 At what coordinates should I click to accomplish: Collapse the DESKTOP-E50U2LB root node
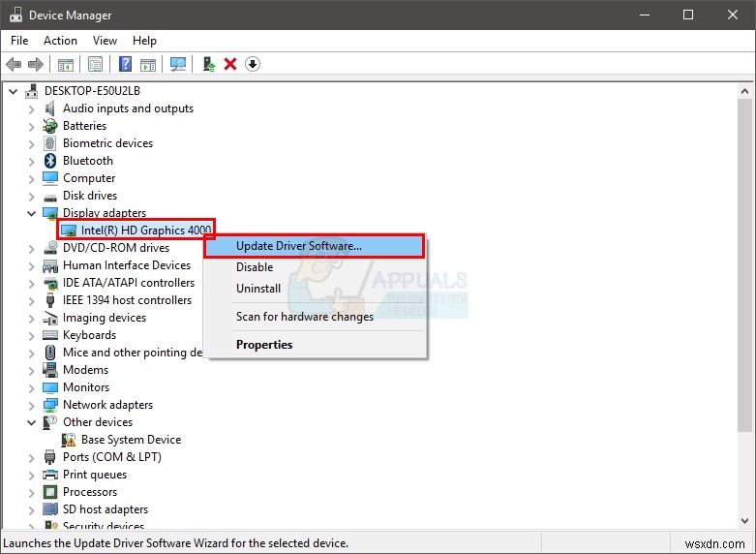click(x=13, y=91)
